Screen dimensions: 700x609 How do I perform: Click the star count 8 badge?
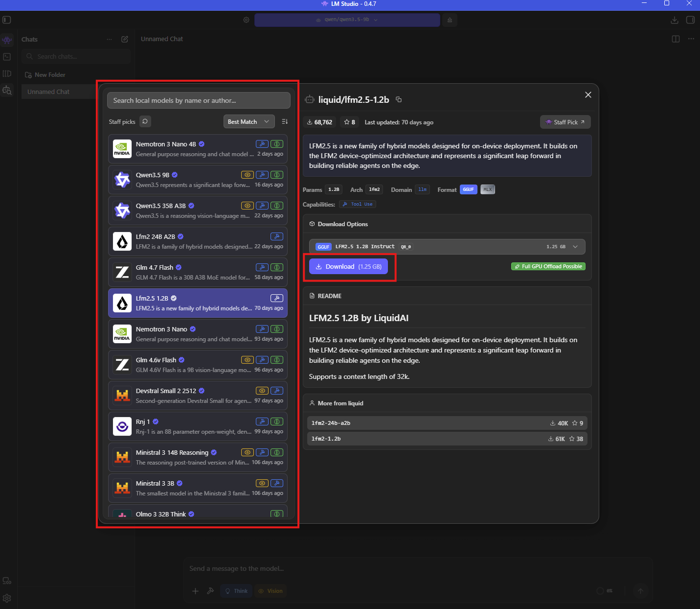350,122
